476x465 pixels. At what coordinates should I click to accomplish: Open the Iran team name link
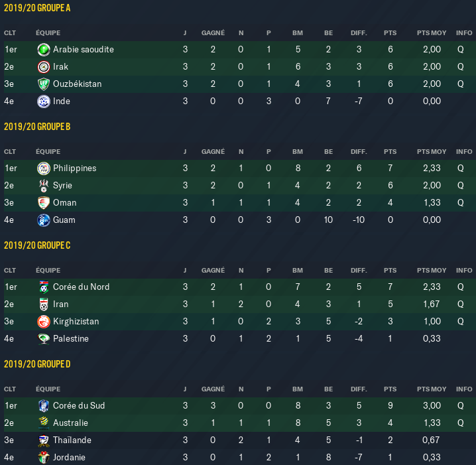click(x=61, y=304)
